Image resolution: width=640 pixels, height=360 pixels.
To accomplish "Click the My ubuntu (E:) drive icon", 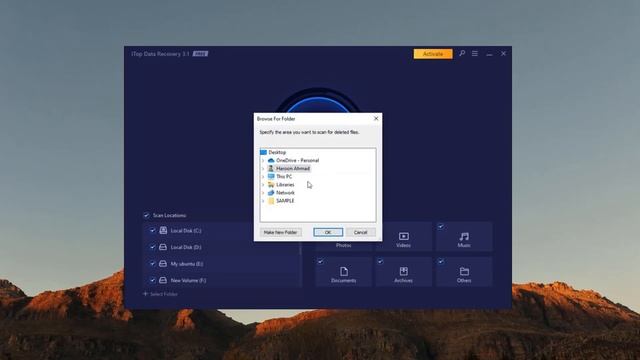I will click(x=163, y=264).
